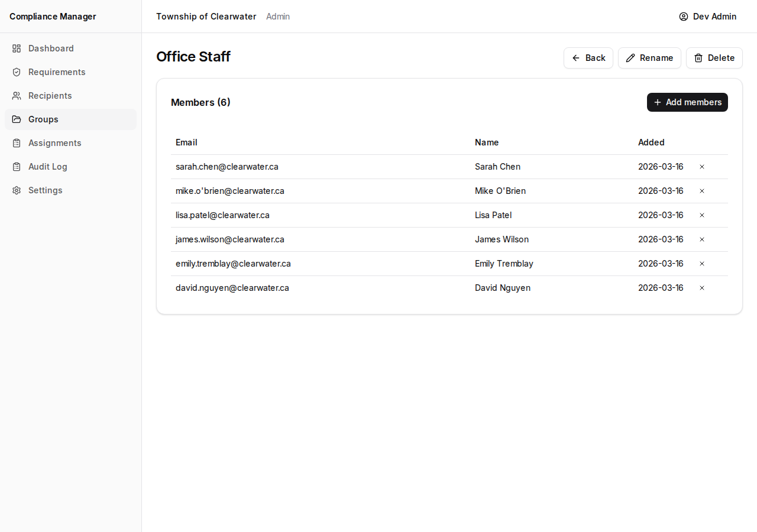Remove Lisa Patel from the group
Screen dimensions: 757x532
[702, 215]
